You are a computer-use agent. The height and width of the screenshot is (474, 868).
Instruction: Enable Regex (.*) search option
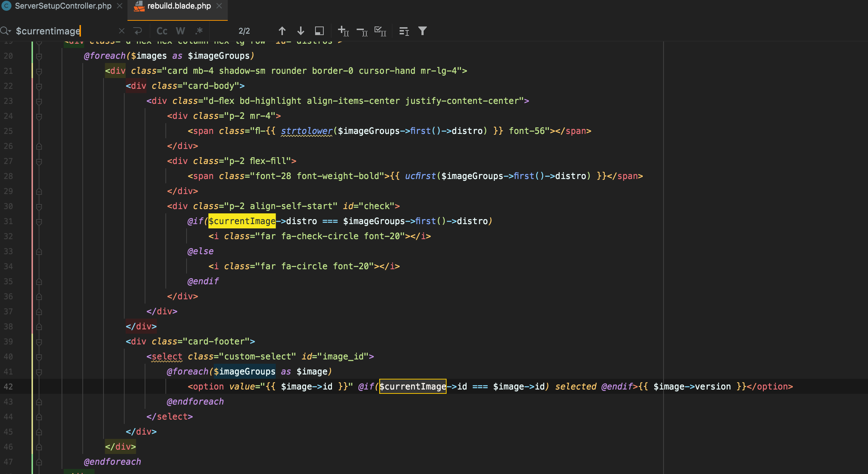click(x=199, y=31)
